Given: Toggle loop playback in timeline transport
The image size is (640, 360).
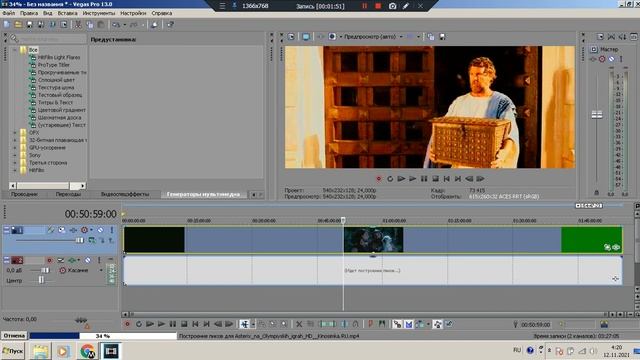Looking at the screenshot, I should tap(139, 324).
